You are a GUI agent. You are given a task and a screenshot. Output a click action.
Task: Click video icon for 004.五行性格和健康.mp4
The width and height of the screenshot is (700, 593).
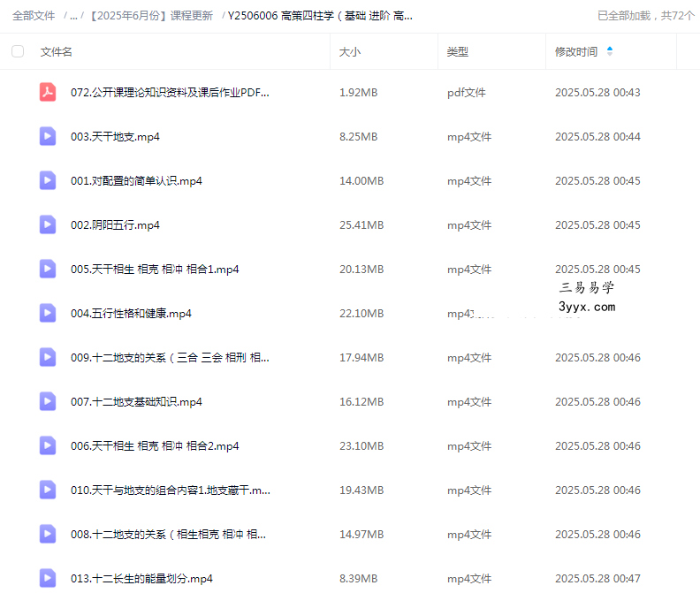pos(48,313)
